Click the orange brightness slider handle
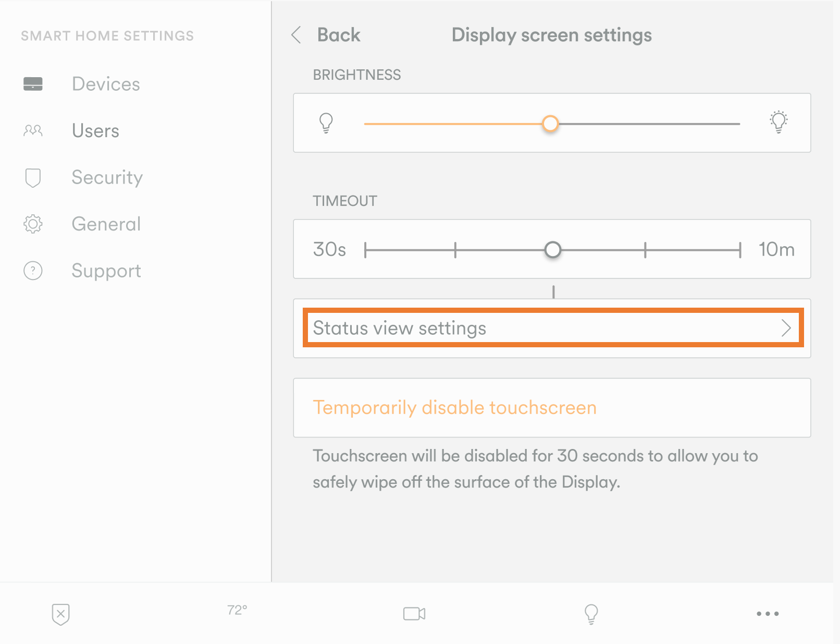840x644 pixels. pyautogui.click(x=550, y=124)
